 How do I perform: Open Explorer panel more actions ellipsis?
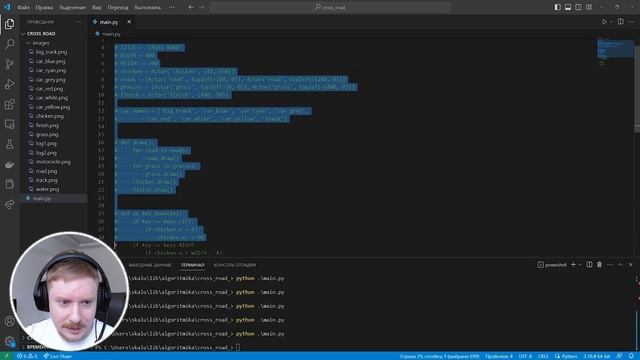78,22
